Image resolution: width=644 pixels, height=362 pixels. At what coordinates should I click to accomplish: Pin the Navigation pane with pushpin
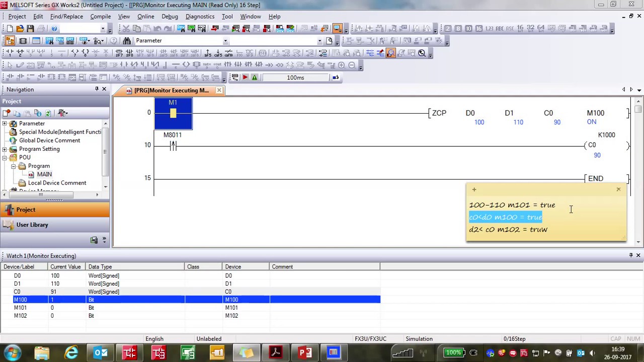97,89
